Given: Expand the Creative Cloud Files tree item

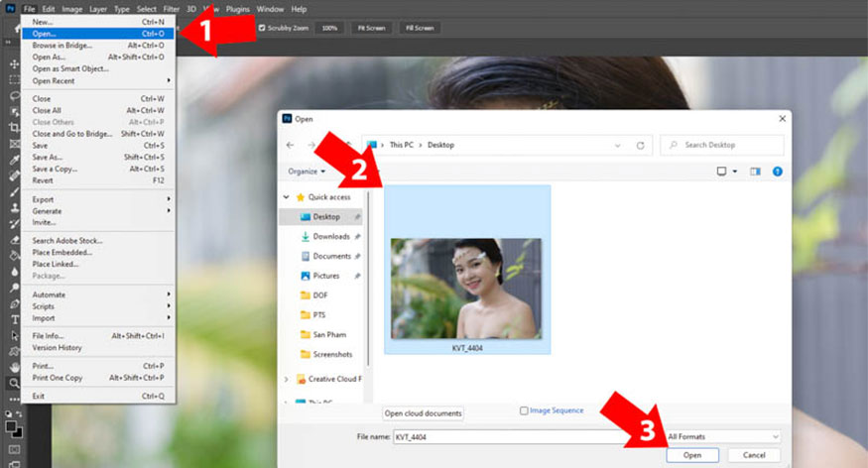Looking at the screenshot, I should tap(288, 379).
